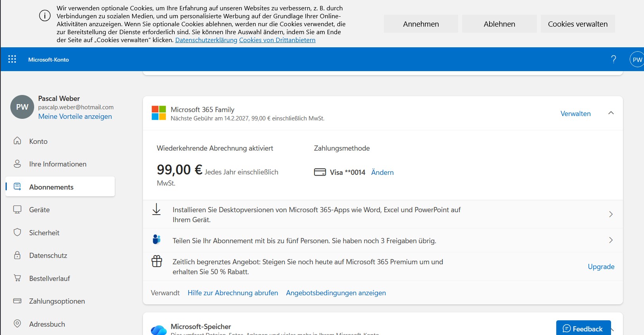Image resolution: width=644 pixels, height=335 pixels.
Task: Open the Microsoft apps launcher grid
Action: coord(12,59)
